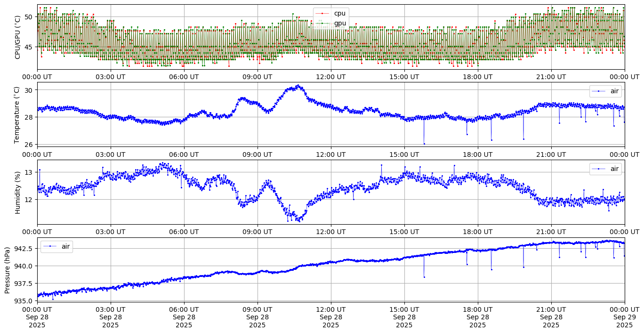Select the Humidity (%) y-axis label
The height and width of the screenshot is (333, 644).
(18, 192)
